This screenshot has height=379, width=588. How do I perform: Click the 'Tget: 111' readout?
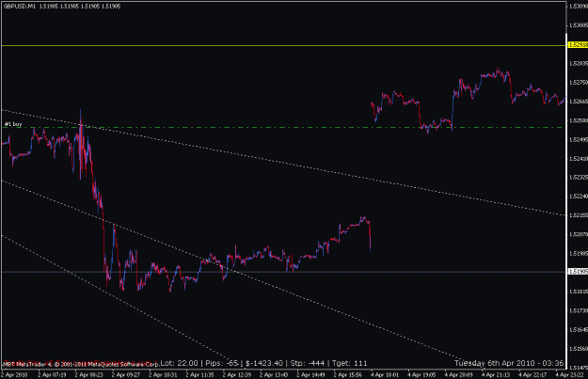point(349,363)
